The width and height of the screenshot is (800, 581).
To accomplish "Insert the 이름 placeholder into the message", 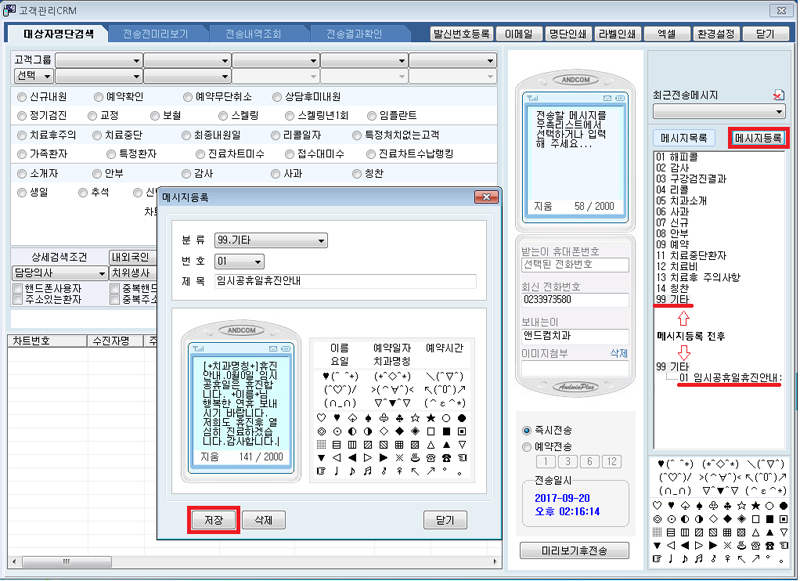I will pos(338,348).
